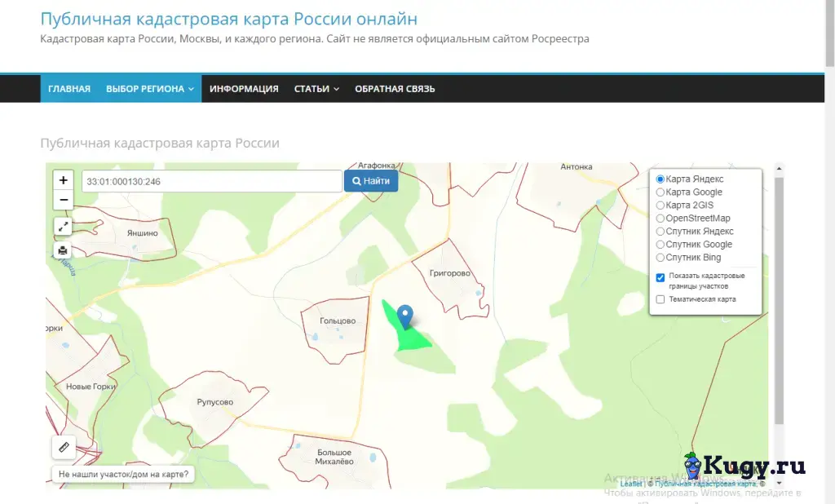Open Обратная связь menu item
This screenshot has height=504, width=835.
(395, 89)
